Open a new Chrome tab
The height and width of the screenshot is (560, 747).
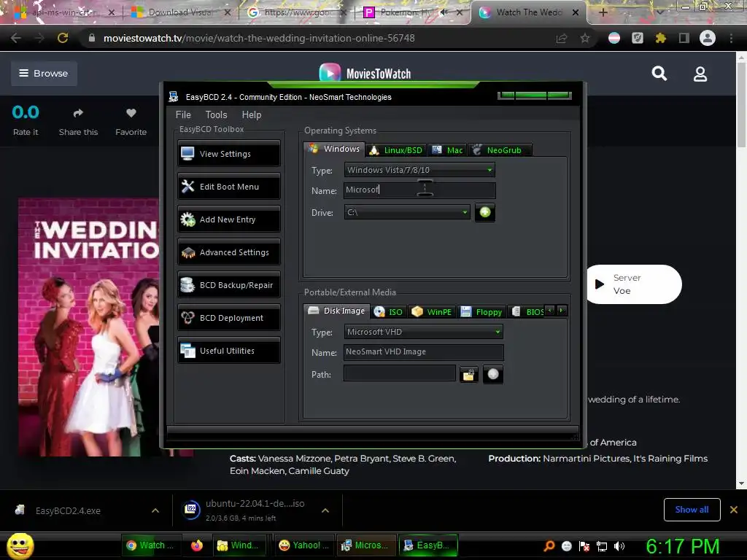pyautogui.click(x=603, y=12)
